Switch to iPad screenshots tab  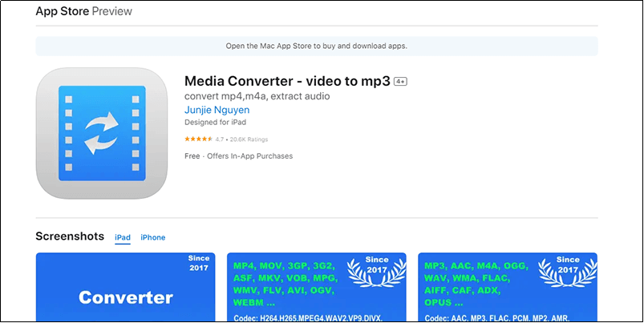(123, 237)
